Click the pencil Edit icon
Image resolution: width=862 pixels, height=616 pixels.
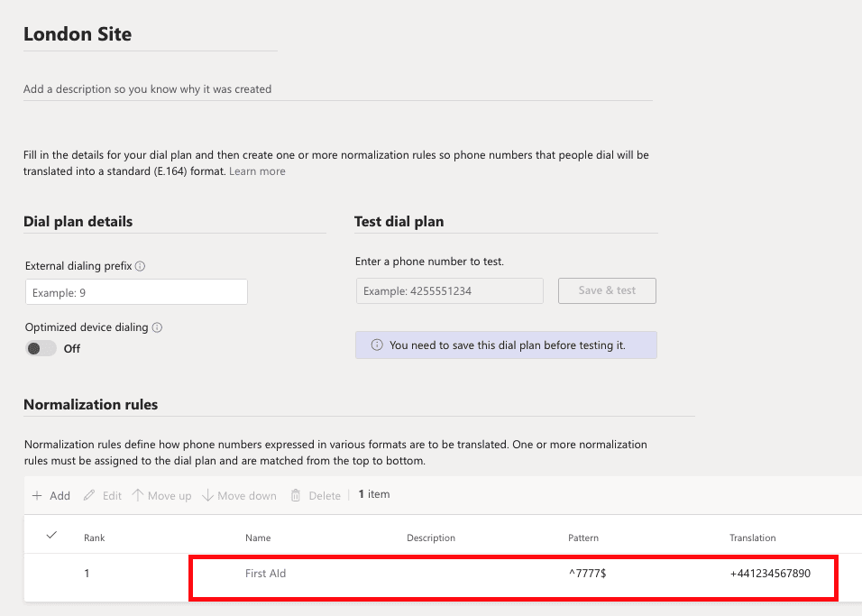(89, 495)
